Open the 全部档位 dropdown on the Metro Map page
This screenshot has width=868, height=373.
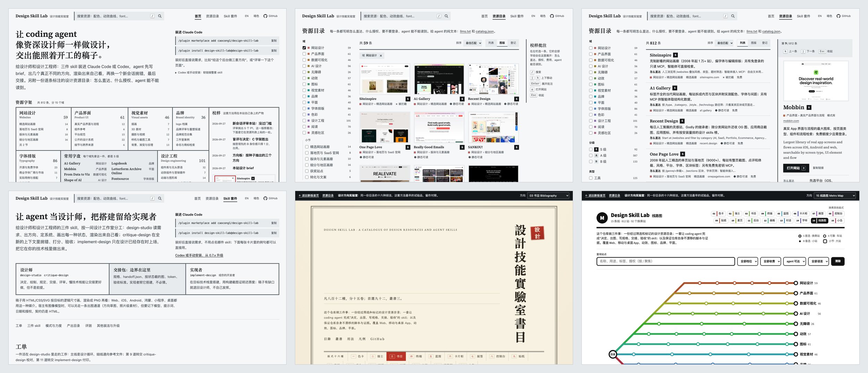pyautogui.click(x=748, y=261)
